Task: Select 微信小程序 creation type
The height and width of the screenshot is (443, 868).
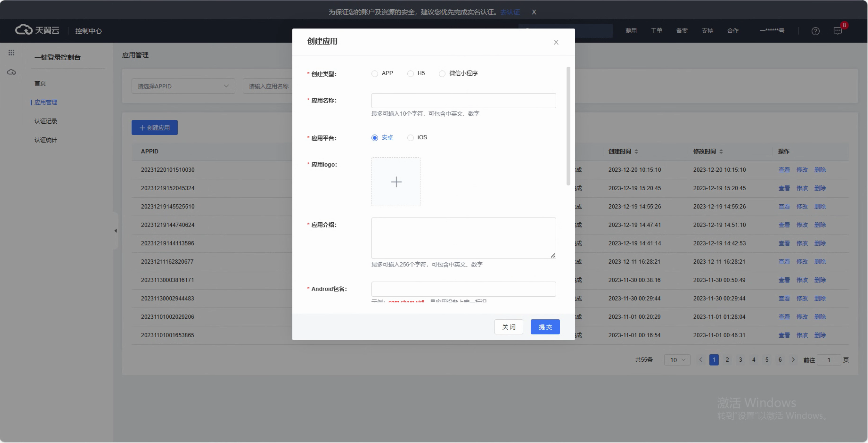Action: [x=442, y=74]
